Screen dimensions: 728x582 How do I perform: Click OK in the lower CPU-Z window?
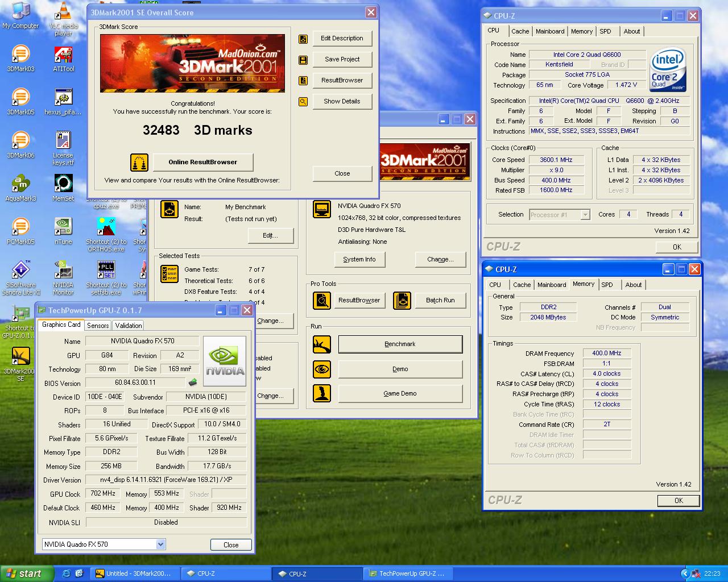[679, 501]
